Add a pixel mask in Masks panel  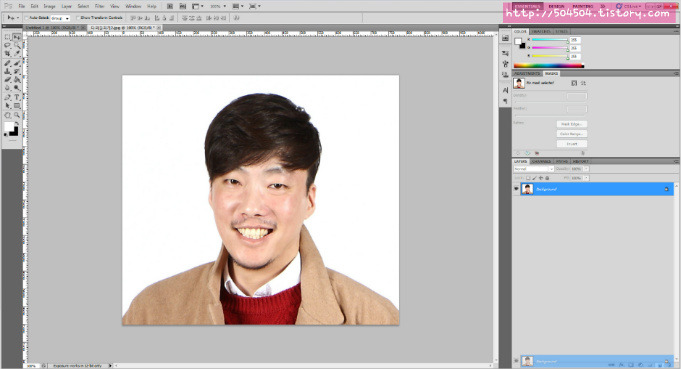click(x=574, y=83)
